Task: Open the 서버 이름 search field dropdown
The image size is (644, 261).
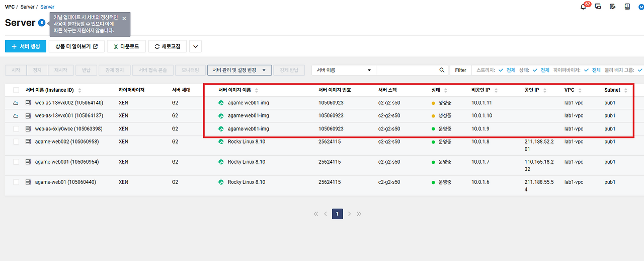Action: [x=344, y=70]
